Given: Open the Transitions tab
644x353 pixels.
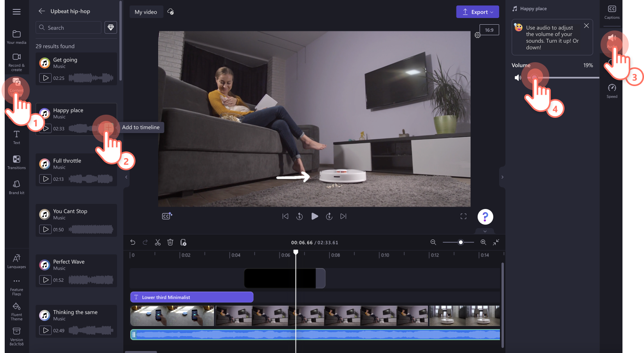Looking at the screenshot, I should coord(16,162).
